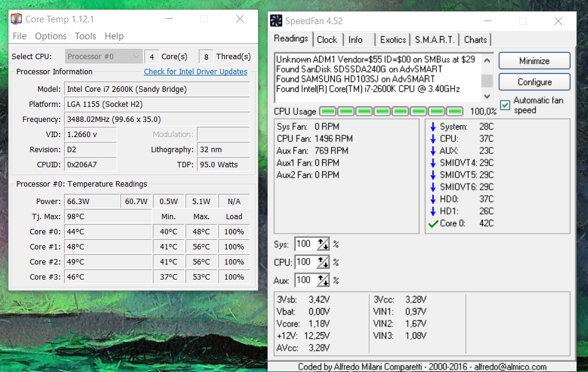Click the Minimize button in SpeedFan

click(534, 60)
